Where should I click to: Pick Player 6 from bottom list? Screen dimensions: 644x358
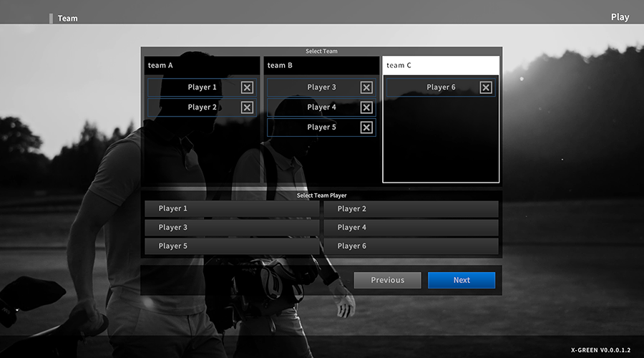coord(411,246)
